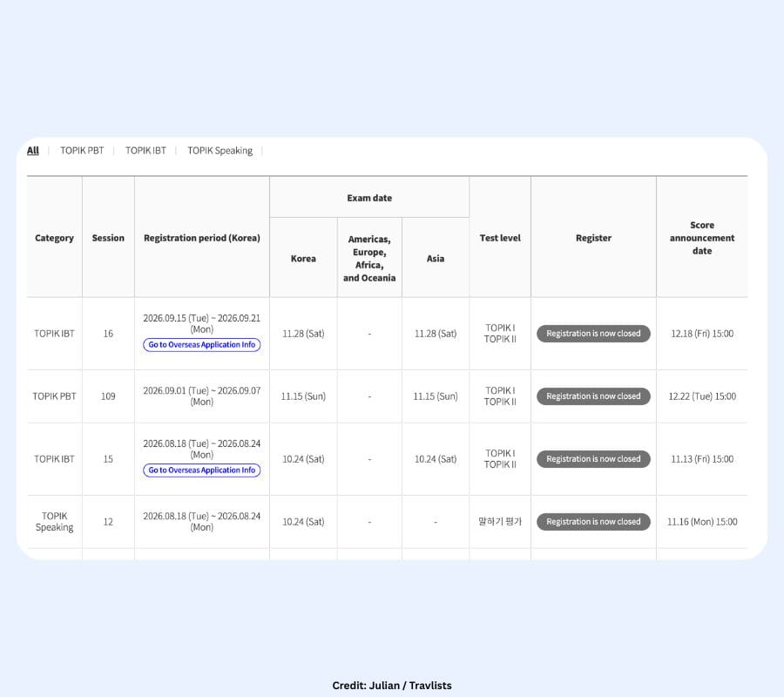784x697 pixels.
Task: Click the 말하기 평가 test level cell
Action: point(500,522)
